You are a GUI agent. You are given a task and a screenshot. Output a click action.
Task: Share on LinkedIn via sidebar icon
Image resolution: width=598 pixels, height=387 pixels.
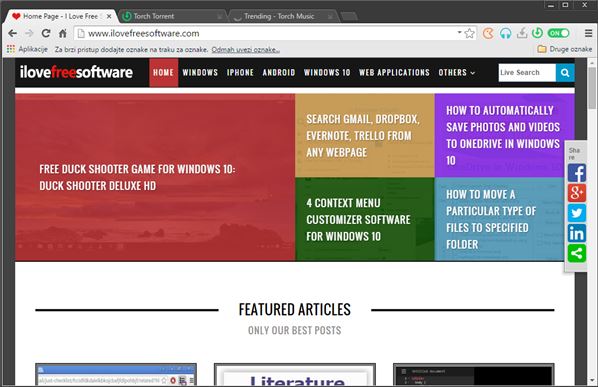tap(577, 233)
